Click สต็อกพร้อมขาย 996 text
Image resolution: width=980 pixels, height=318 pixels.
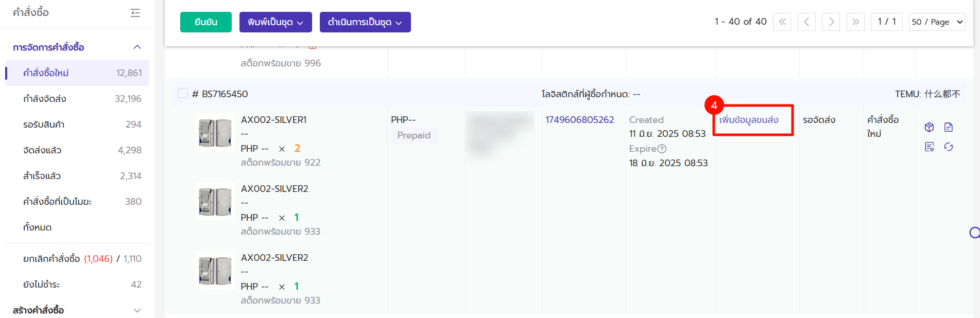tap(281, 63)
